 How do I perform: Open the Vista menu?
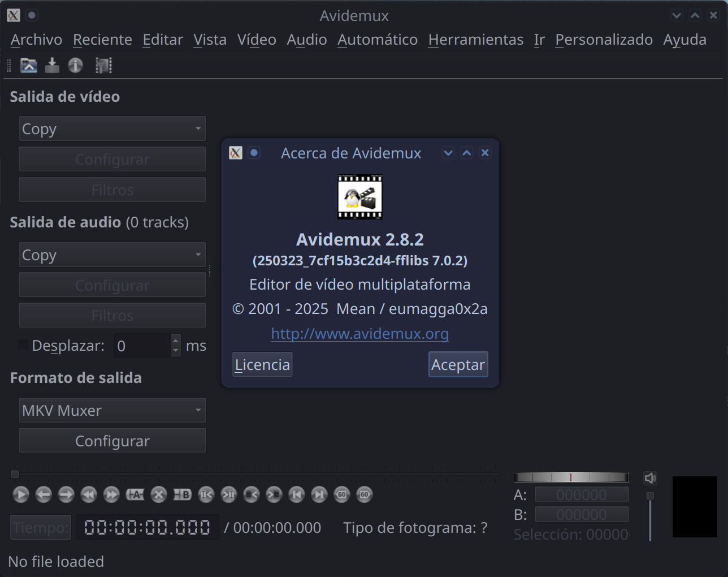pos(210,40)
